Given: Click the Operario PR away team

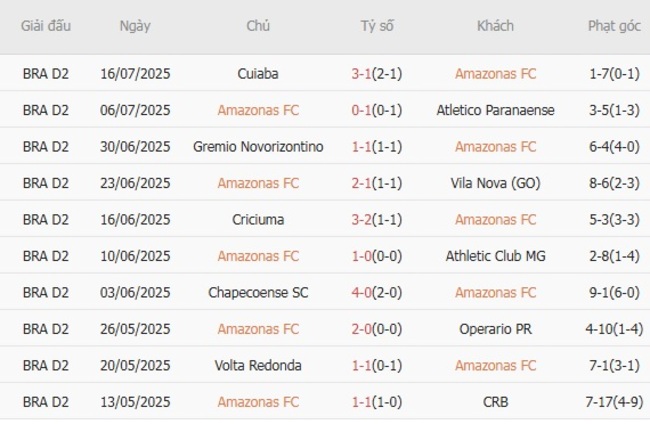Looking at the screenshot, I should 495,329.
